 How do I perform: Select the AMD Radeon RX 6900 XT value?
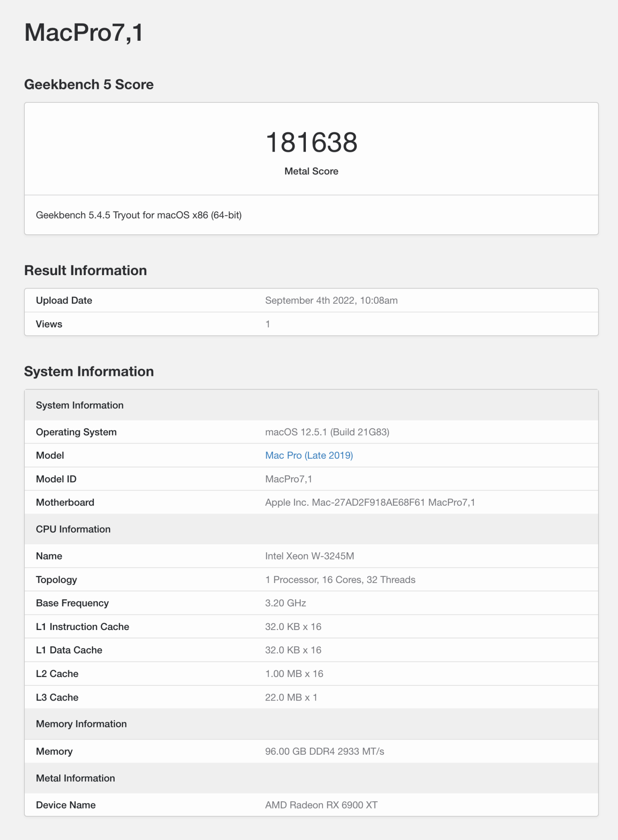click(x=321, y=805)
